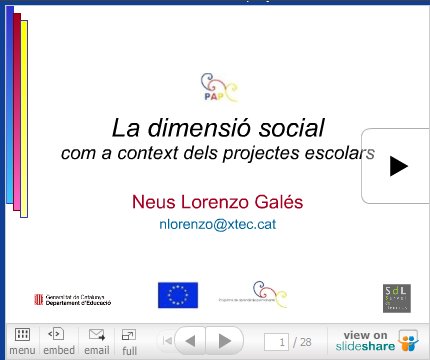Click the author name Neus Lorenzo Galés
Screen dimensions: 430x360
pyautogui.click(x=218, y=202)
